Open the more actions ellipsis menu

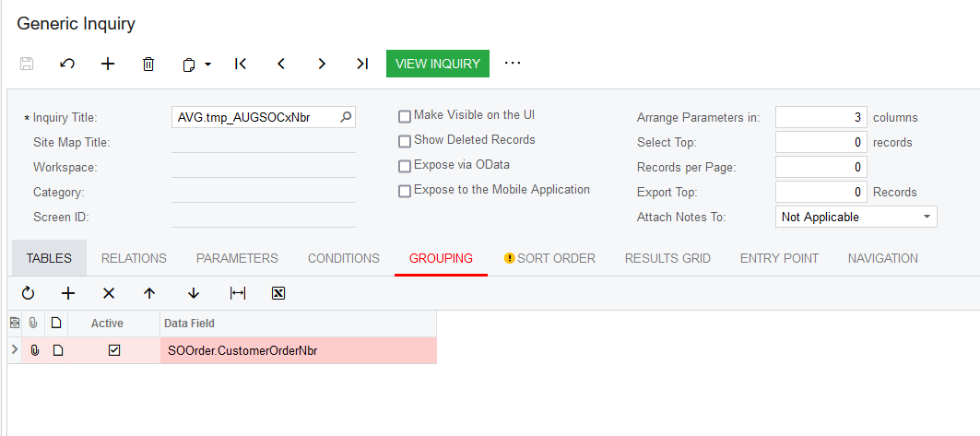tap(513, 63)
